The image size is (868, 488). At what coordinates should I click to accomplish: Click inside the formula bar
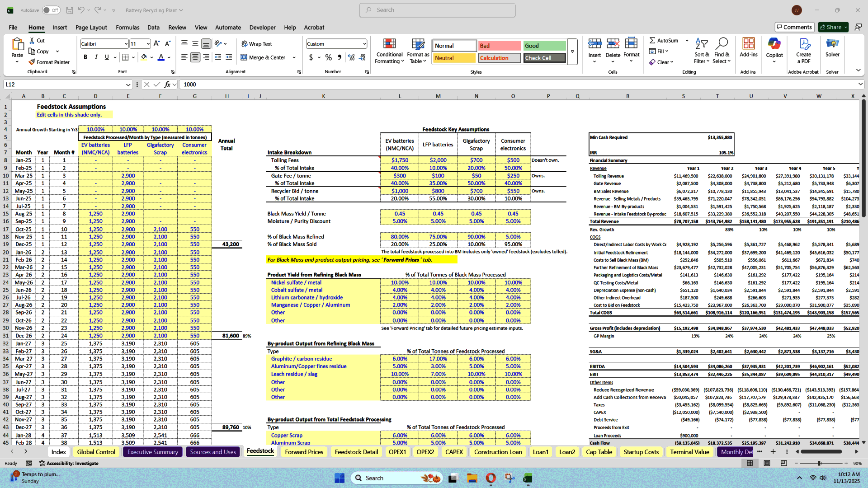(316, 84)
